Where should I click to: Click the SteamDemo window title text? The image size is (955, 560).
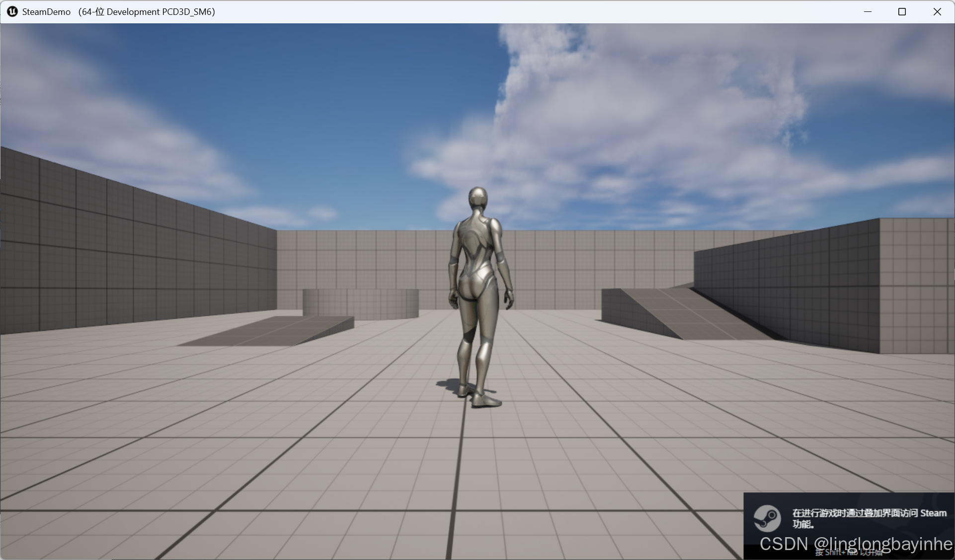(46, 12)
